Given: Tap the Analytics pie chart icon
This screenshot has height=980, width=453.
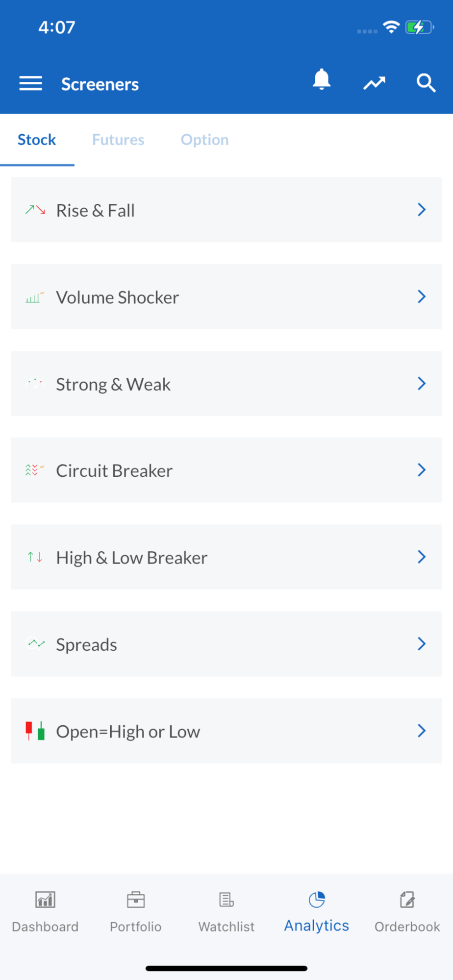Looking at the screenshot, I should pyautogui.click(x=317, y=900).
